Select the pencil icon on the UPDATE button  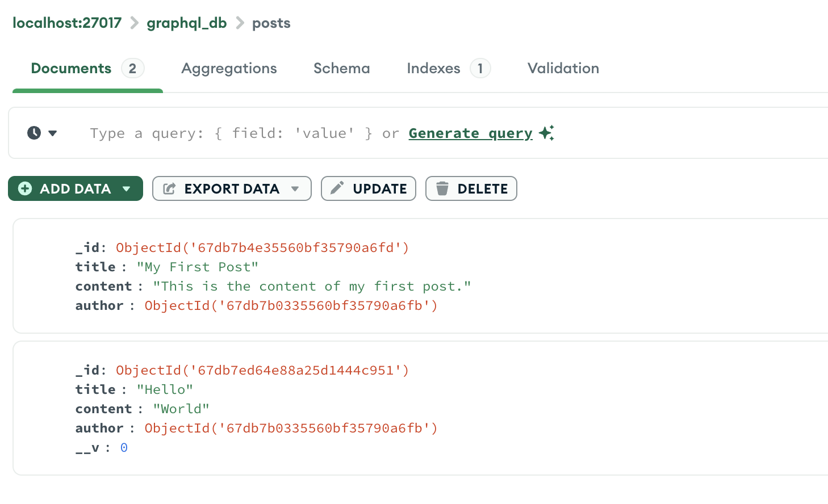pyautogui.click(x=337, y=188)
